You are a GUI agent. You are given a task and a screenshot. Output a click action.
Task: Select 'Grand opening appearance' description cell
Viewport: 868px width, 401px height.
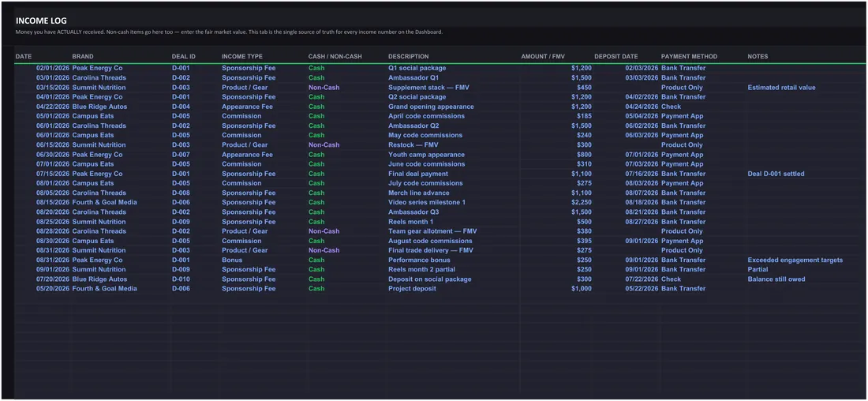point(431,107)
